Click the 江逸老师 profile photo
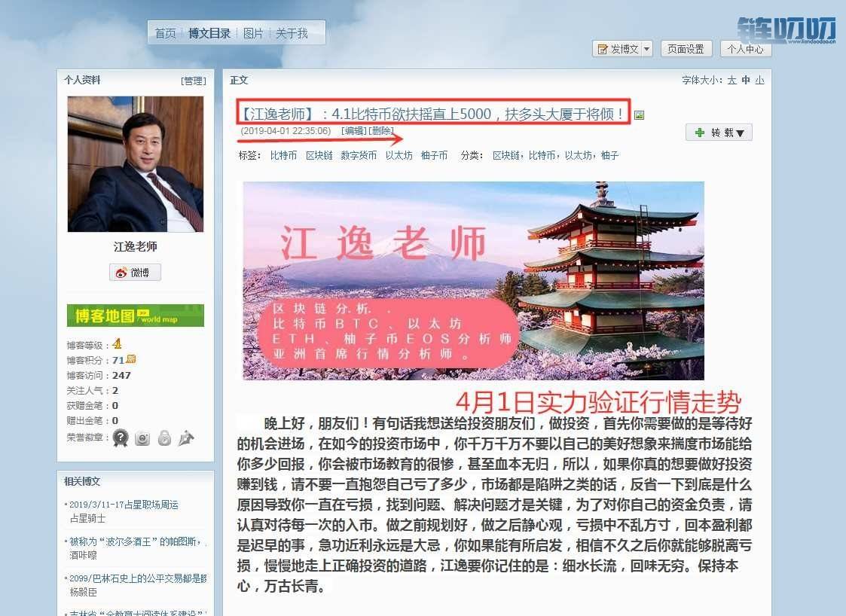846x616 pixels. pos(135,163)
